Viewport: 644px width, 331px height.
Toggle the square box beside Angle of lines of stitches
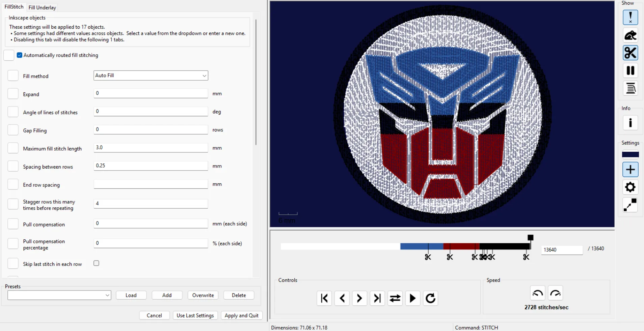[13, 112]
